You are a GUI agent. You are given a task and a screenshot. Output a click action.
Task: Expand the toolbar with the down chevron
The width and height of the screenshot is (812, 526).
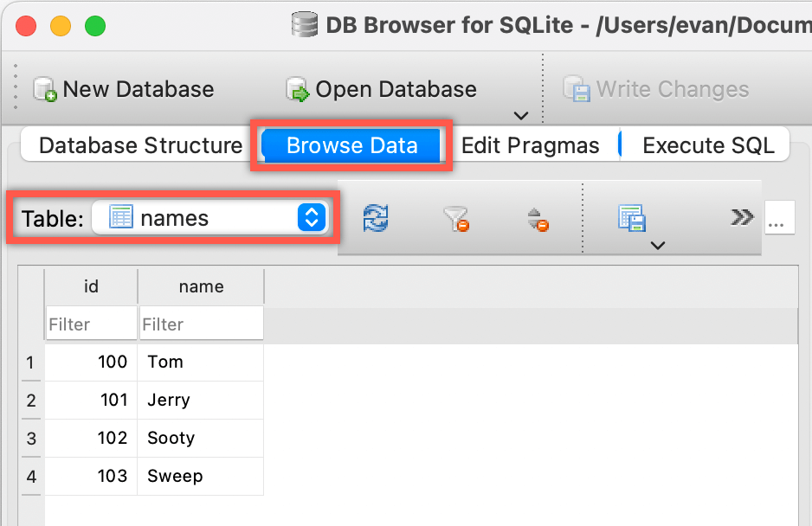[520, 115]
